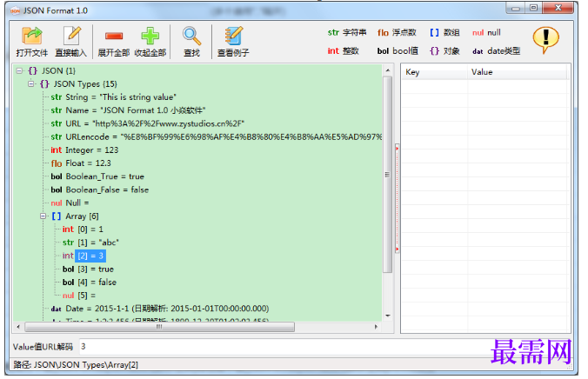The height and width of the screenshot is (379, 588).
Task: Click the vertical scrollbar thumb
Action: 388,175
